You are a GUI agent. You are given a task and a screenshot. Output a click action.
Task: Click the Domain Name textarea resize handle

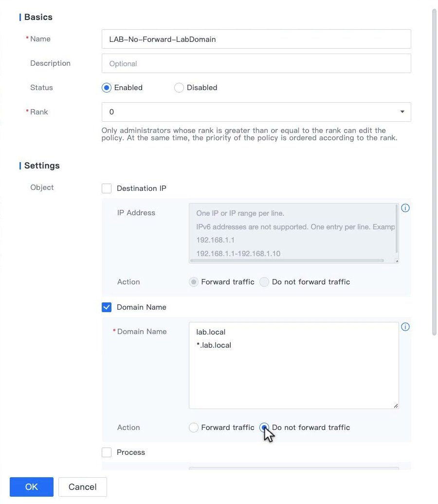point(396,406)
